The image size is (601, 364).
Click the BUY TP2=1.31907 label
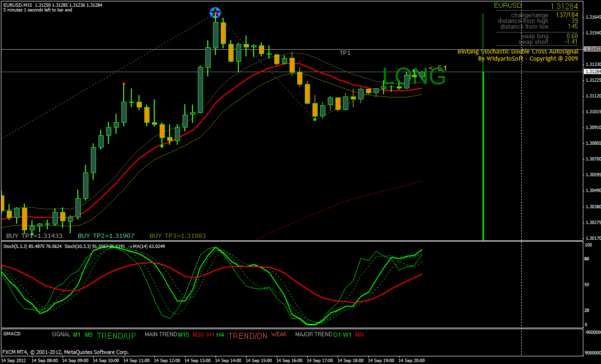[x=106, y=236]
